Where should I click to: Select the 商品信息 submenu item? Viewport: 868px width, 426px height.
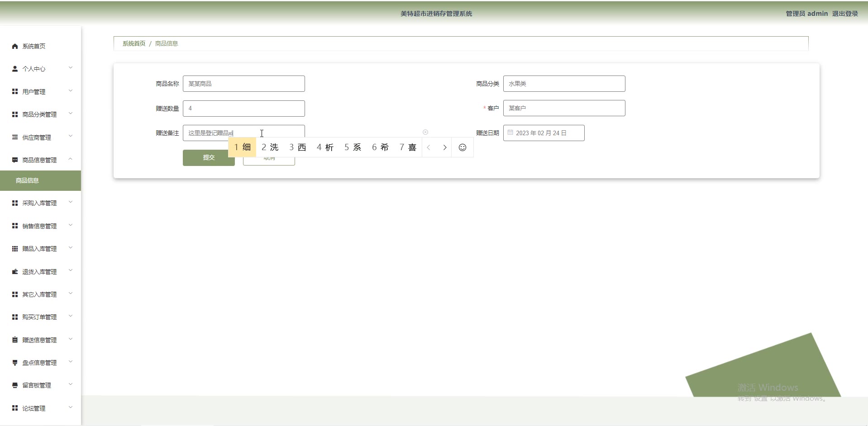(40, 180)
